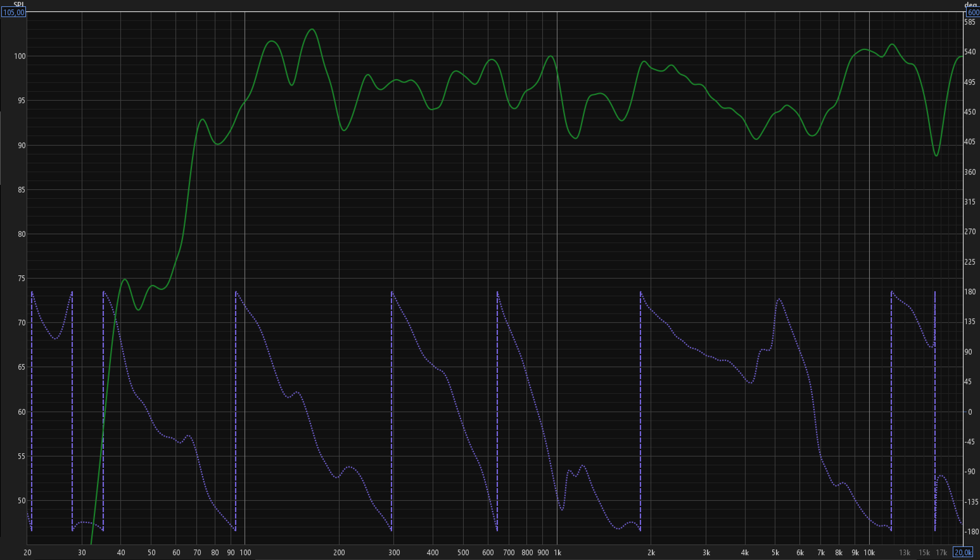Click the 100 Hz frequency axis label
The width and height of the screenshot is (980, 560).
(245, 553)
